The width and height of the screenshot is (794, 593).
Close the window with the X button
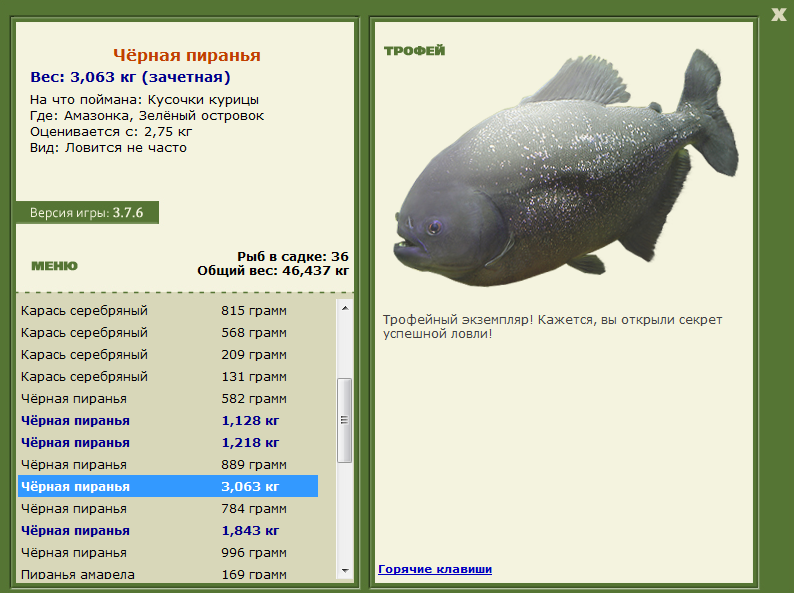coord(778,15)
